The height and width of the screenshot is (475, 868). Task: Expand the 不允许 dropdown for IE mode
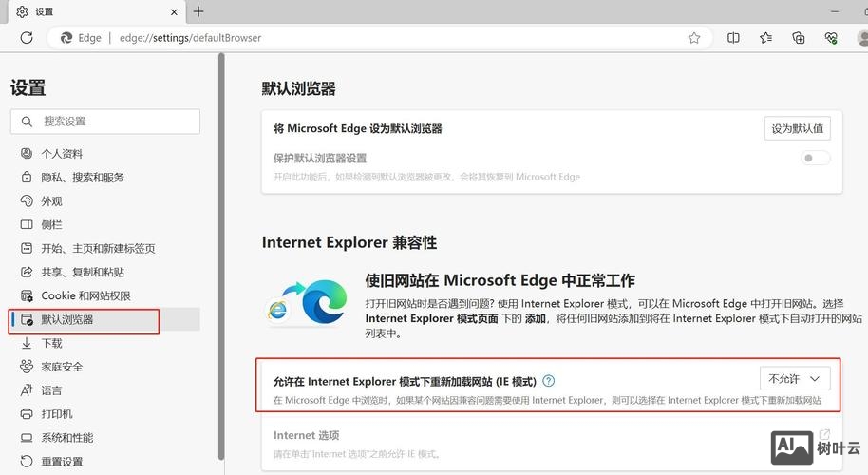pos(795,378)
